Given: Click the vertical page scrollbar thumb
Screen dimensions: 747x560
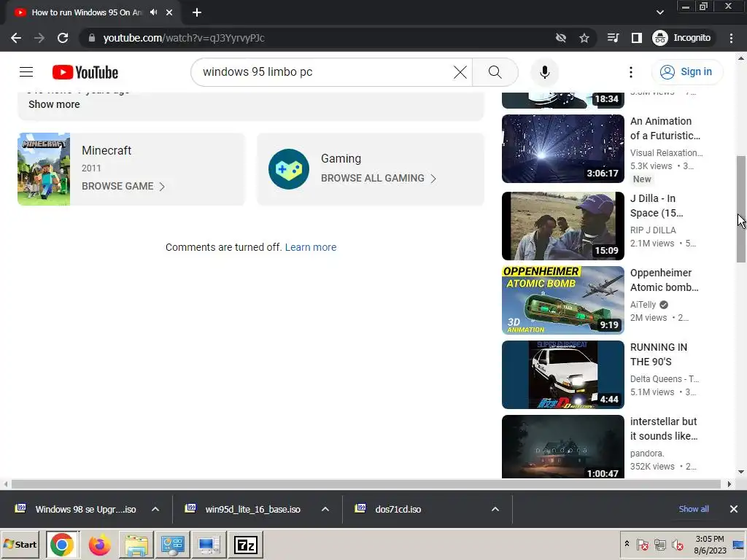Looking at the screenshot, I should point(741,209).
